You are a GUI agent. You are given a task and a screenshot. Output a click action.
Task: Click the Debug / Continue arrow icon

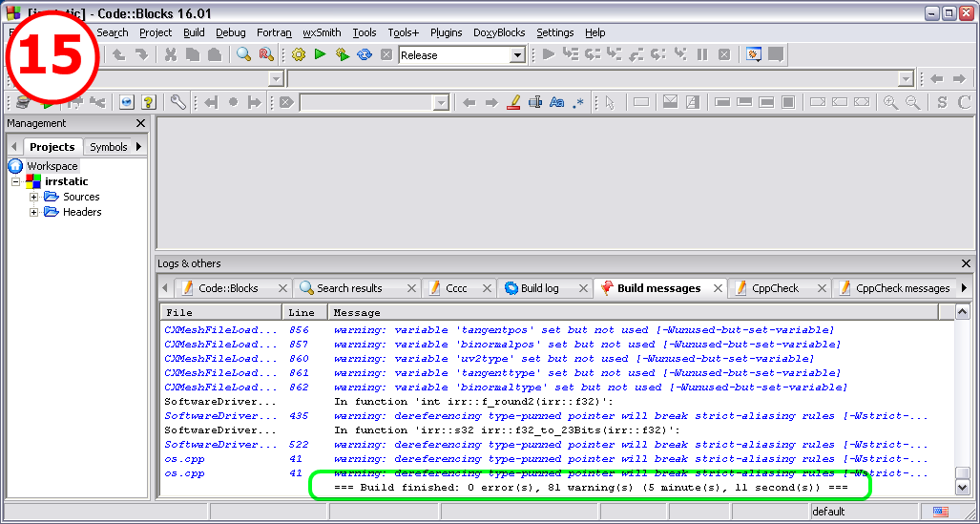click(x=549, y=54)
